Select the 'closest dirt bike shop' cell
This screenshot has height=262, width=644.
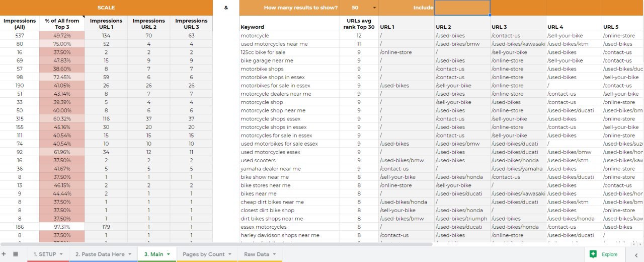coord(289,210)
